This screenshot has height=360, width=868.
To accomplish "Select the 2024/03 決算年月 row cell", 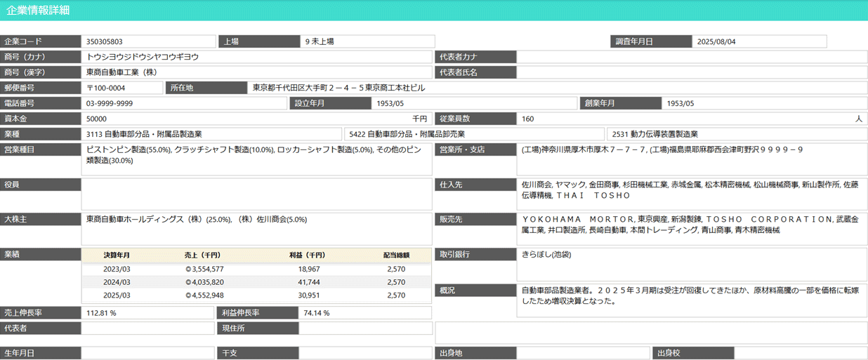I will tap(117, 282).
